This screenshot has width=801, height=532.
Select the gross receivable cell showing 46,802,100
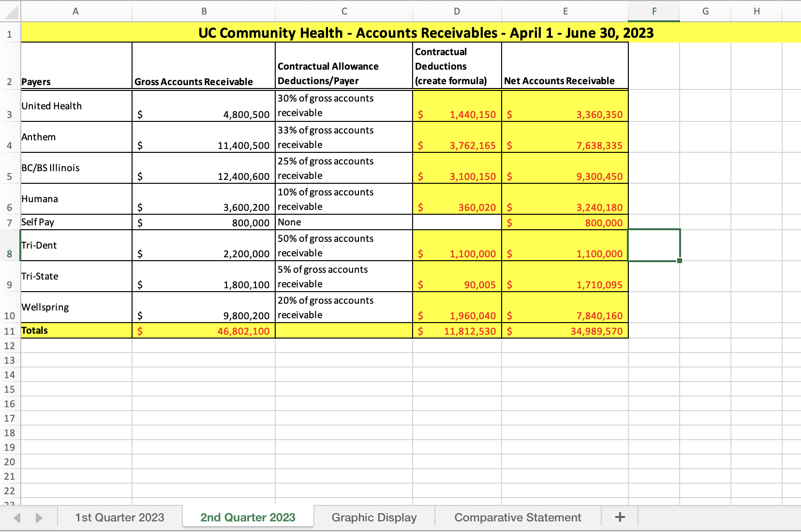tap(203, 331)
